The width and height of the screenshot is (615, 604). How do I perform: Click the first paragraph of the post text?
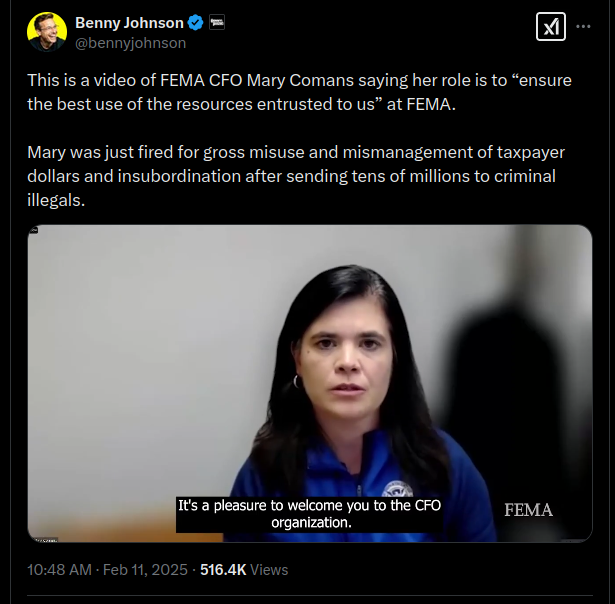(299, 92)
